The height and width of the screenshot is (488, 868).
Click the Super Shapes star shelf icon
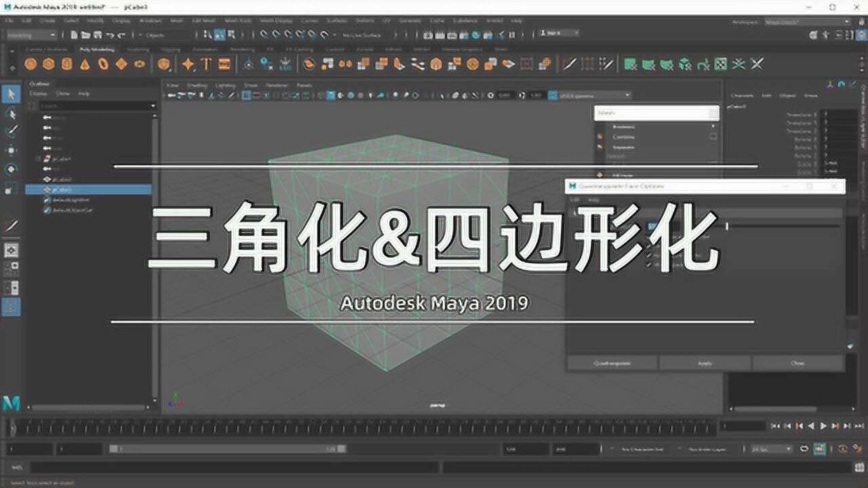click(188, 64)
